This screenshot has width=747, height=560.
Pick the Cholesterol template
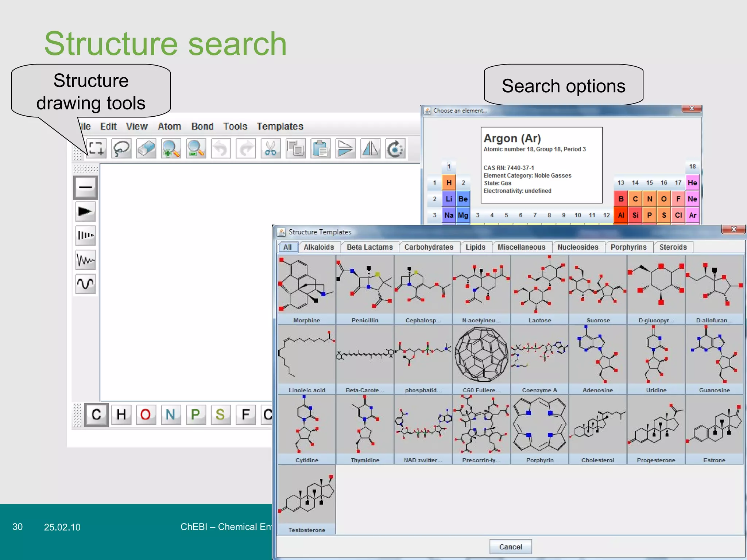pyautogui.click(x=598, y=429)
